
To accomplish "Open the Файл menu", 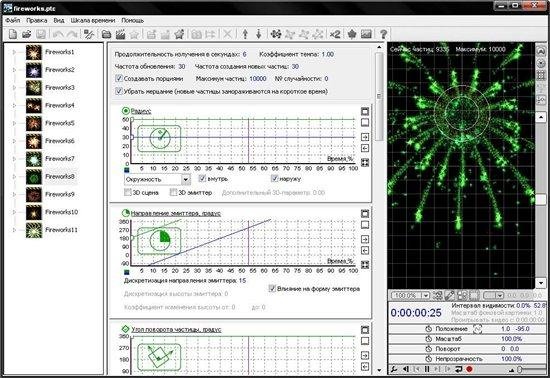I will pos(13,21).
